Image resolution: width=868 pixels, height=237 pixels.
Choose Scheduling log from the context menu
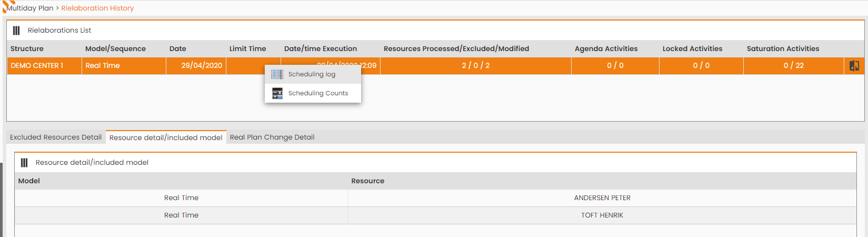pyautogui.click(x=313, y=74)
